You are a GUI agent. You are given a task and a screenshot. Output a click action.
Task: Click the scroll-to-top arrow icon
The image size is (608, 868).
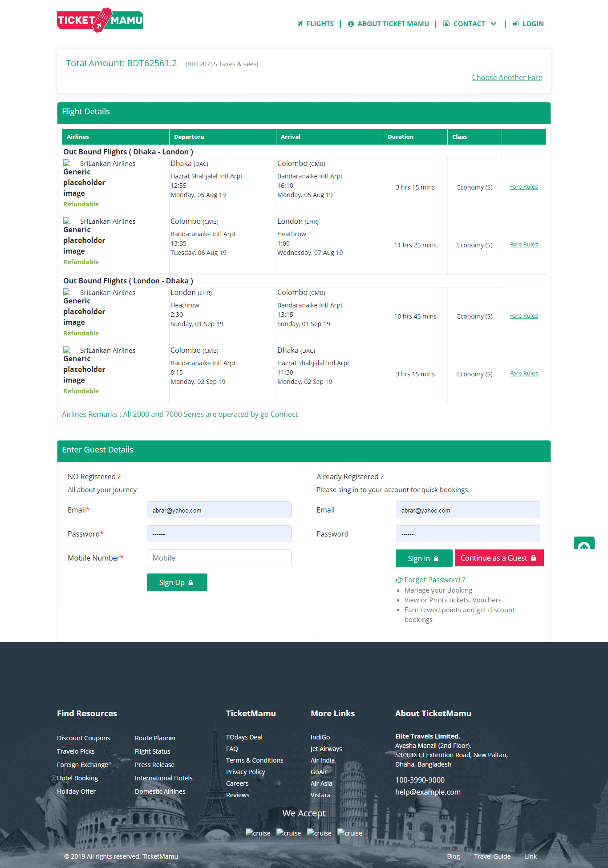click(584, 544)
